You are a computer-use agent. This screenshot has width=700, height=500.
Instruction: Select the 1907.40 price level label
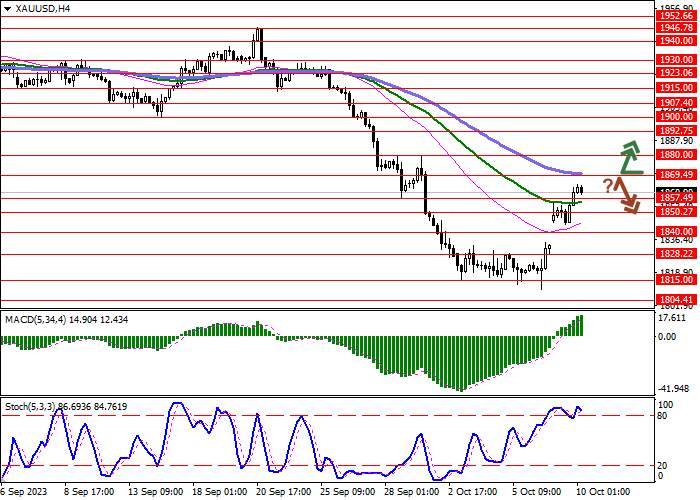[677, 103]
